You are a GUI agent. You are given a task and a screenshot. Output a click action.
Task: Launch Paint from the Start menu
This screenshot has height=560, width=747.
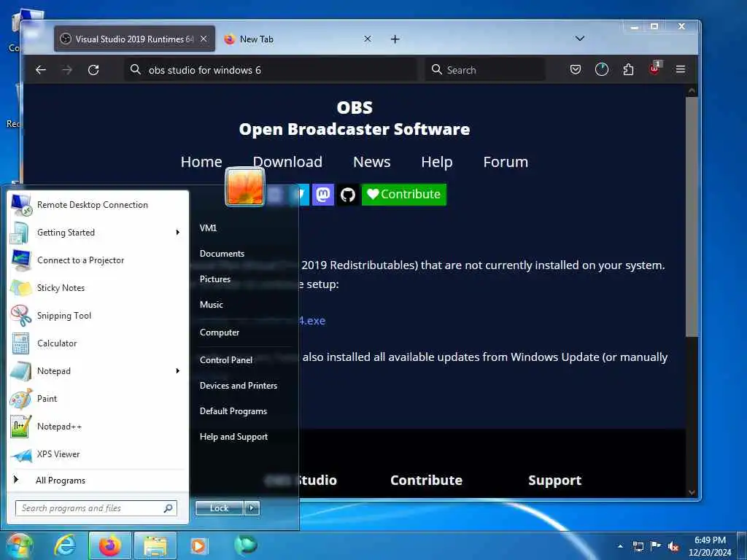click(98, 399)
